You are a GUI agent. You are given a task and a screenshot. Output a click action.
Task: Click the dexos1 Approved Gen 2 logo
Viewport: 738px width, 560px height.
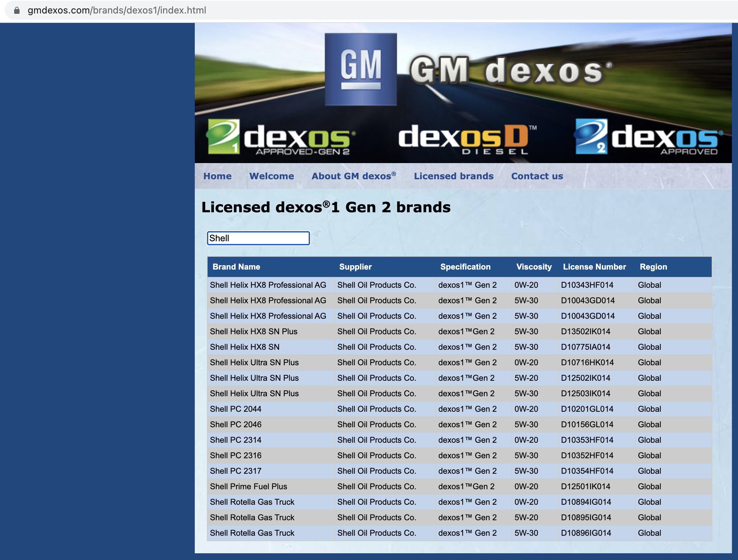pyautogui.click(x=281, y=137)
